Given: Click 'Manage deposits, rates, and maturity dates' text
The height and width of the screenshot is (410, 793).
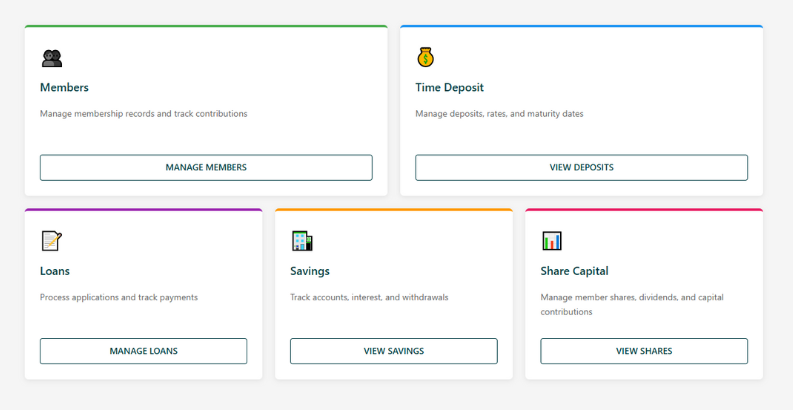Looking at the screenshot, I should [499, 114].
